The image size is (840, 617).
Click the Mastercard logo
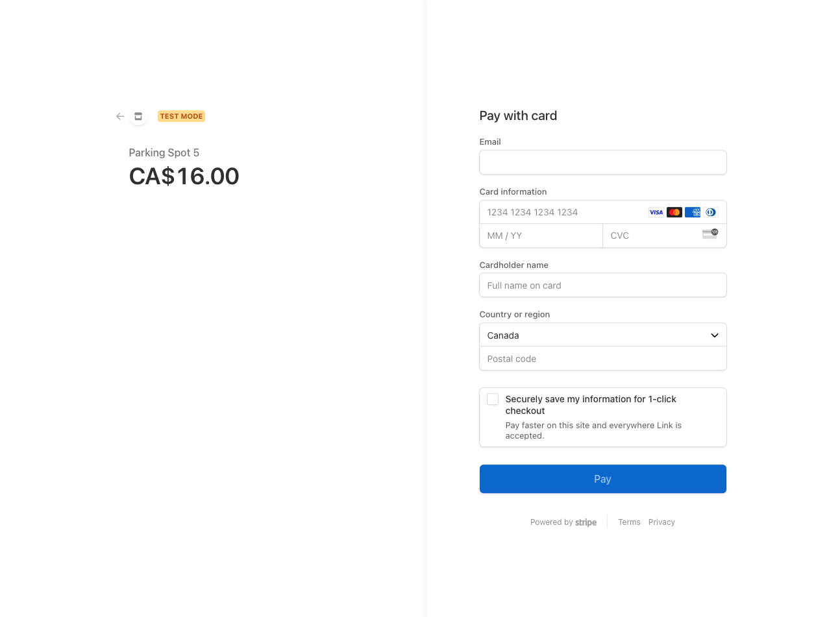coord(674,212)
